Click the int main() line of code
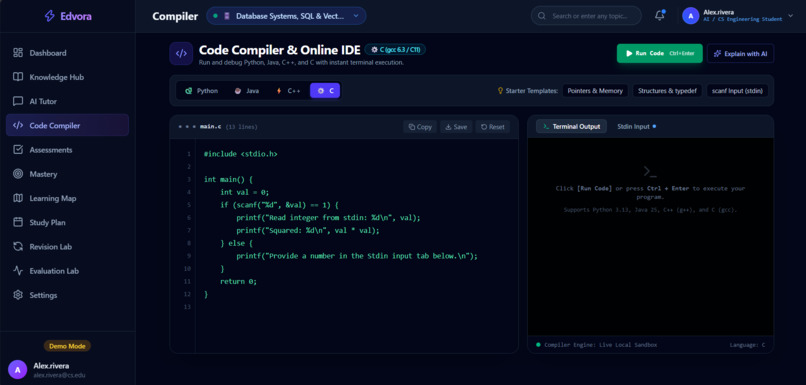Viewport: 806px width, 385px height. pyautogui.click(x=228, y=179)
